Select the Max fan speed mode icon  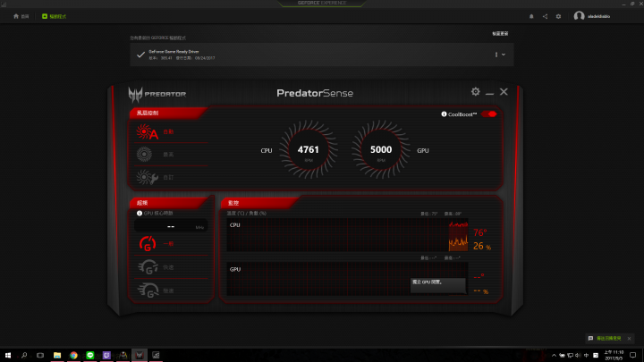pos(144,155)
